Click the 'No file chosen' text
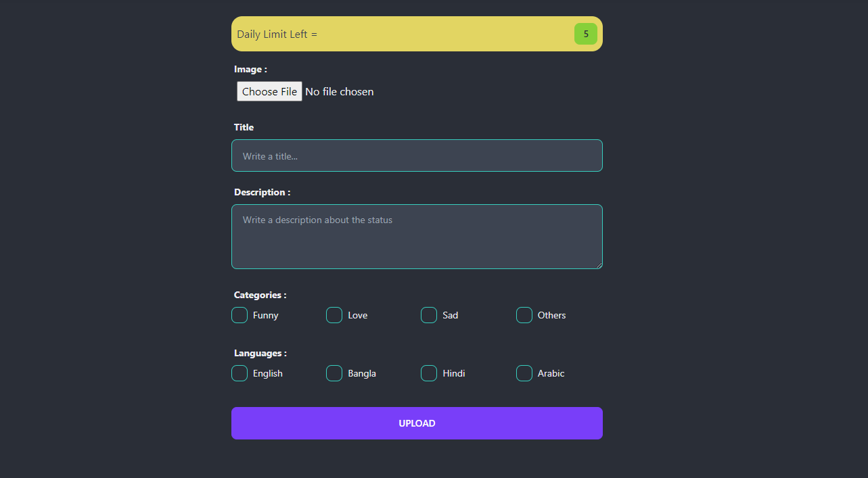This screenshot has width=868, height=478. tap(340, 91)
